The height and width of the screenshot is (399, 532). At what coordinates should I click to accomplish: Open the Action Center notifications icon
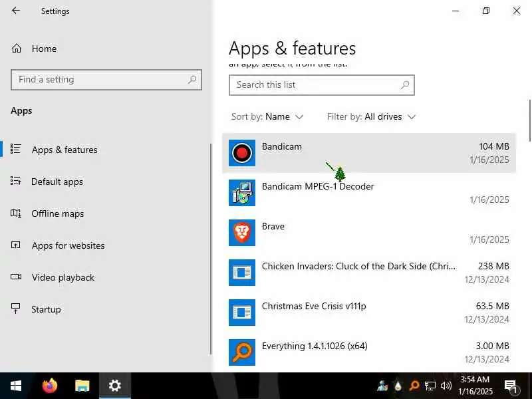[510, 386]
